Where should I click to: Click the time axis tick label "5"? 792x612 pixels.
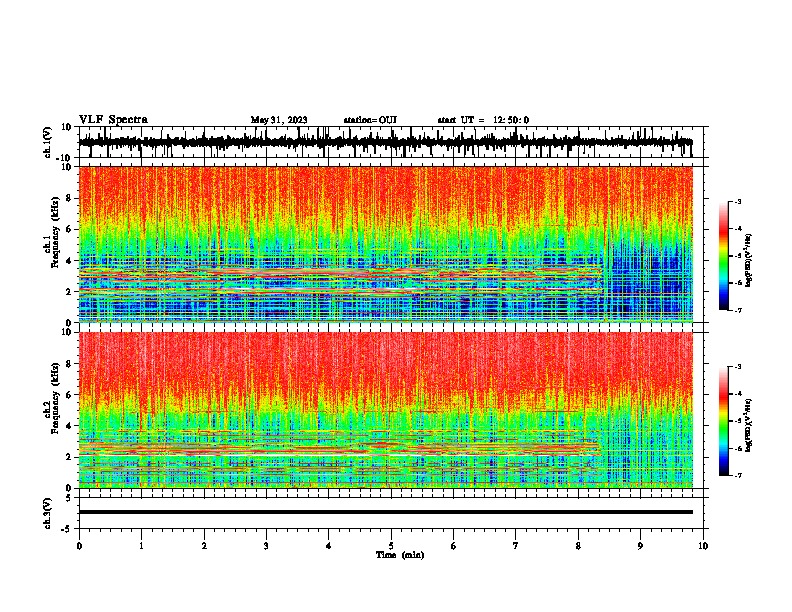tap(391, 546)
